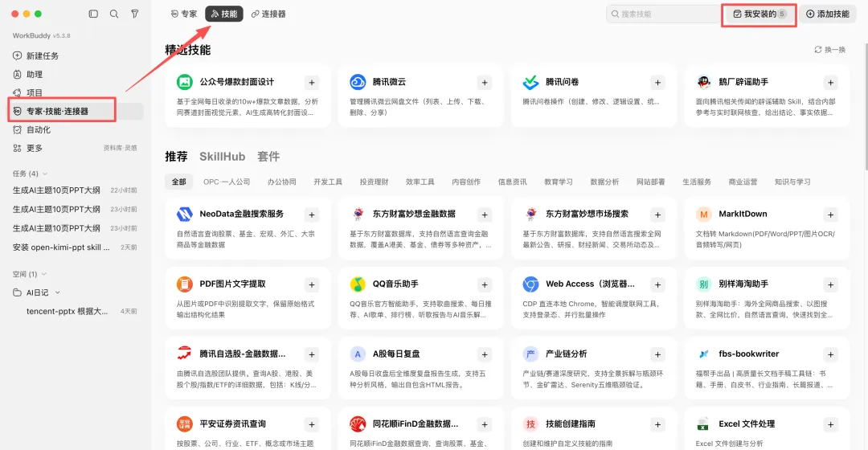Add the 腾讯问卷 skill with plus
Screen dimensions: 868x450
(x=657, y=83)
